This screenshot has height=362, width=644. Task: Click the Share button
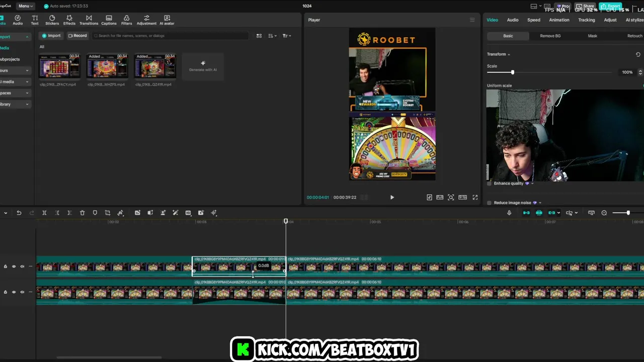(585, 6)
